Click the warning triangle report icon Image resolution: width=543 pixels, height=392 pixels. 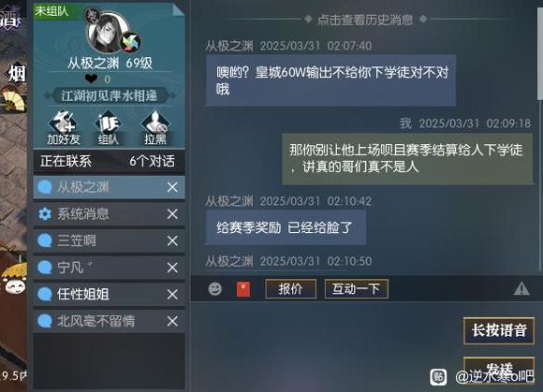tap(521, 288)
